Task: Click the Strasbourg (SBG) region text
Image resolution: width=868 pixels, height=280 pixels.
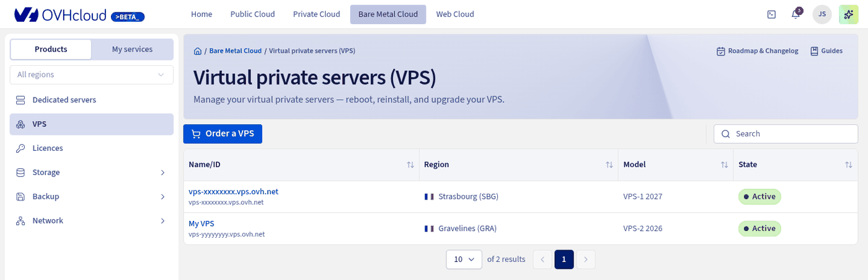Action: pos(468,197)
